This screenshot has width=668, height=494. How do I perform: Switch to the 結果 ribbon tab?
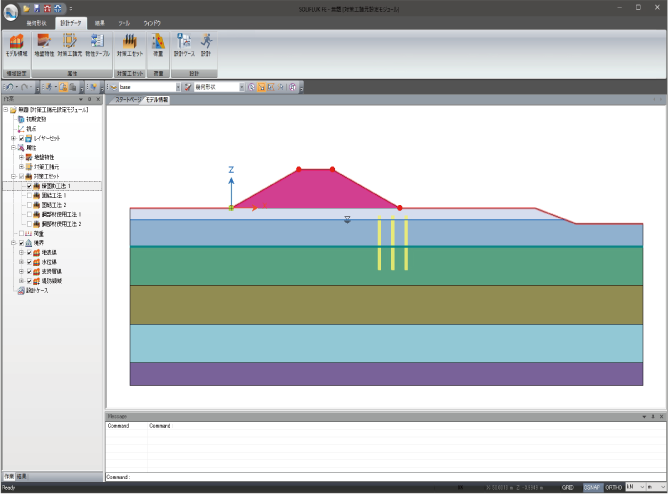(100, 23)
